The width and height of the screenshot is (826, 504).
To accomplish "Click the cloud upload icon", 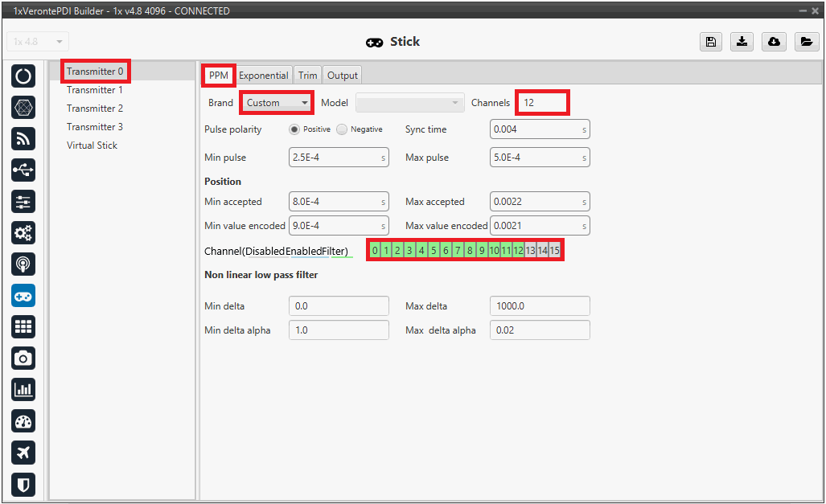I will tap(774, 42).
